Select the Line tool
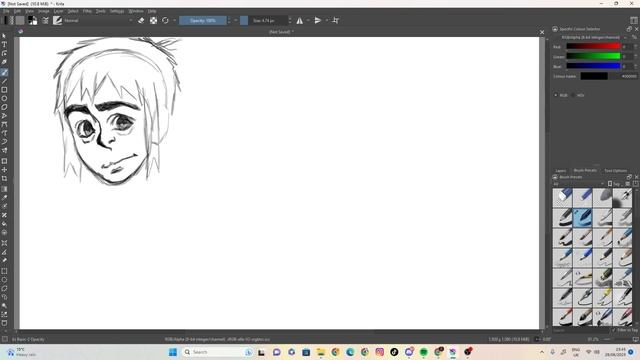Image resolution: width=640 pixels, height=360 pixels. pyautogui.click(x=4, y=81)
